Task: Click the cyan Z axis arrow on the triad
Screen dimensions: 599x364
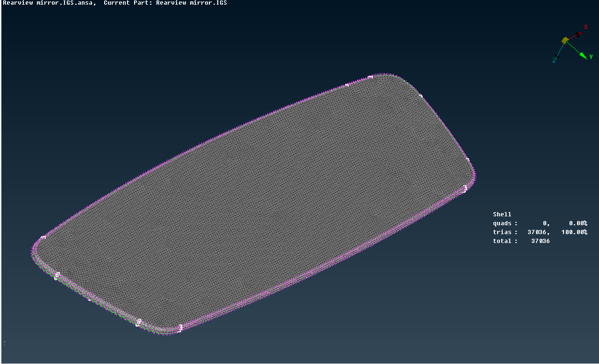Action: 555,60
